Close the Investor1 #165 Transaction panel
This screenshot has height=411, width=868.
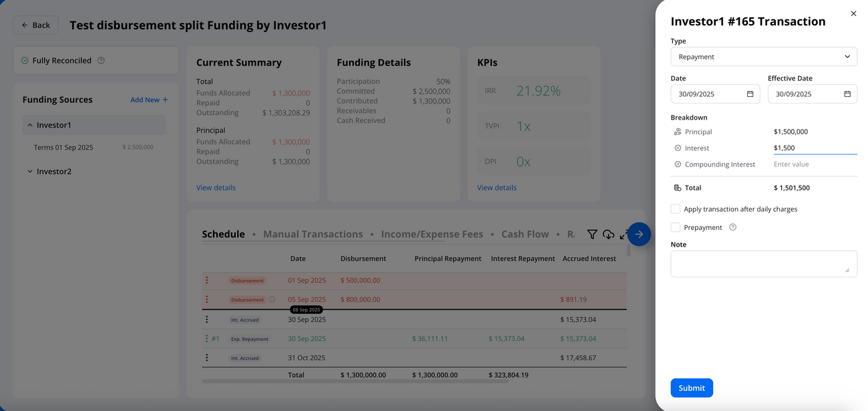pyautogui.click(x=853, y=13)
